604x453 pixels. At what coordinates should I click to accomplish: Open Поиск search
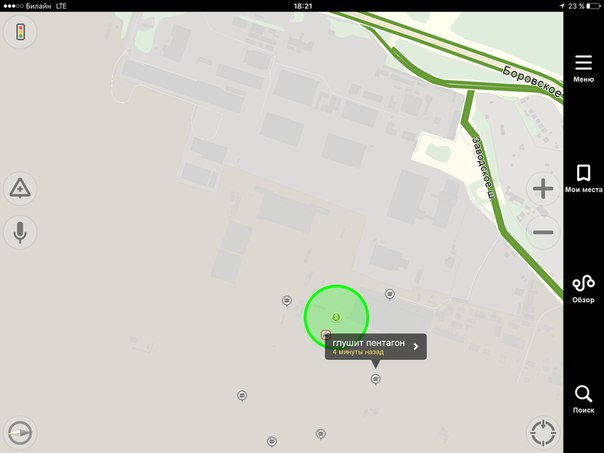(x=583, y=399)
